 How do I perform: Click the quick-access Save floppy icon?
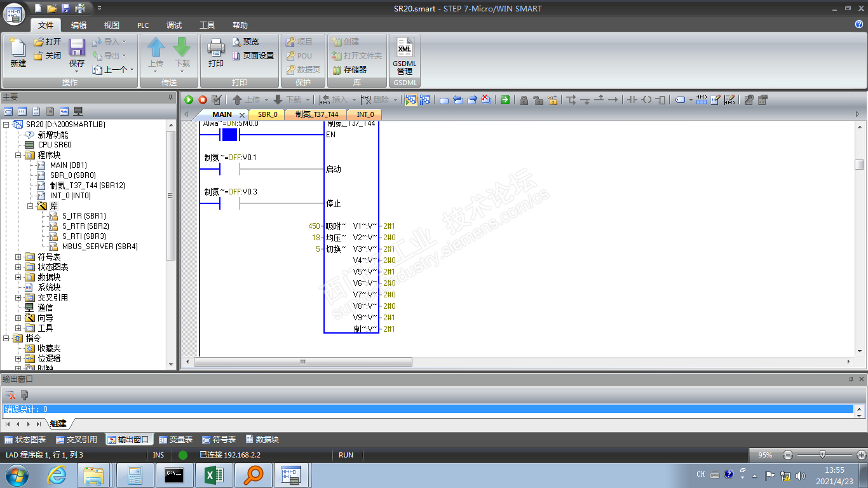65,8
